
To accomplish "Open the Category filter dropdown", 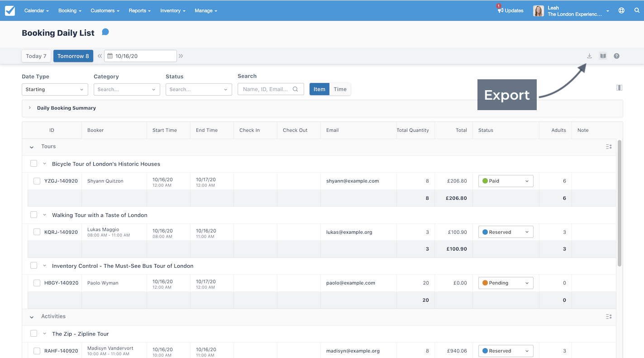I will 127,89.
